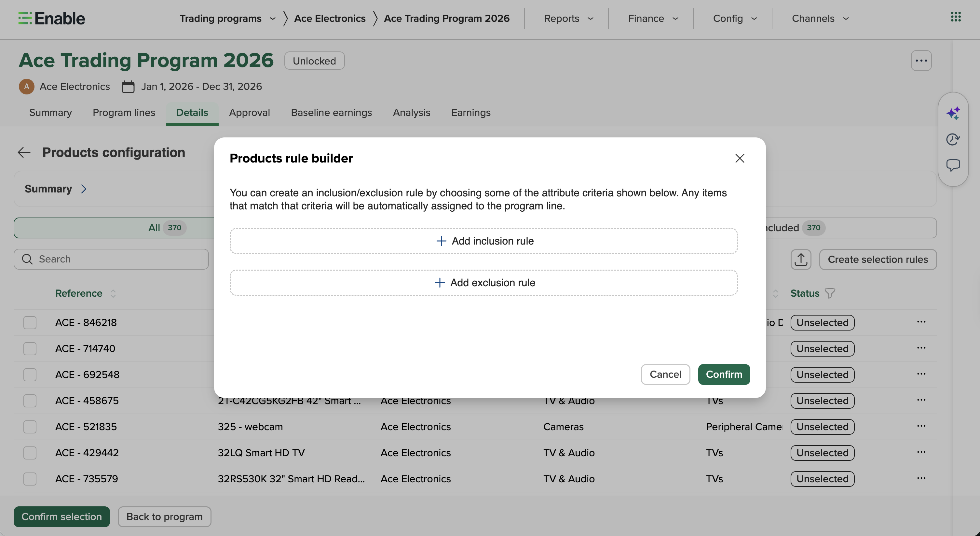Viewport: 980px width, 536px height.
Task: Tick checkbox for ACE - 846218
Action: point(30,322)
